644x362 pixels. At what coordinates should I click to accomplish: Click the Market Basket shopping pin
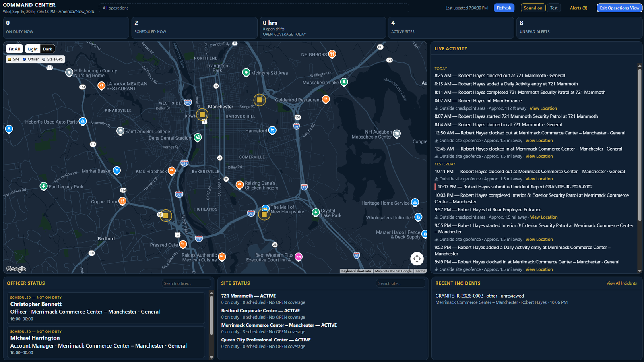tap(117, 170)
